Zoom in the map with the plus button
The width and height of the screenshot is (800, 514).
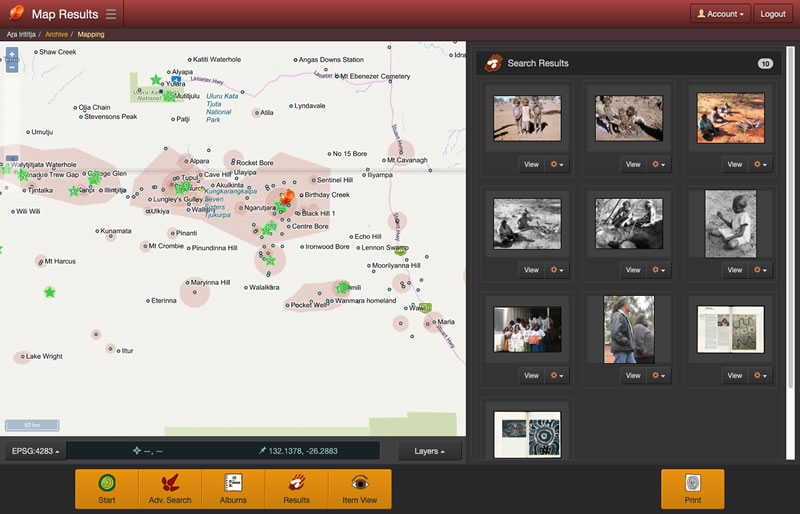click(12, 54)
